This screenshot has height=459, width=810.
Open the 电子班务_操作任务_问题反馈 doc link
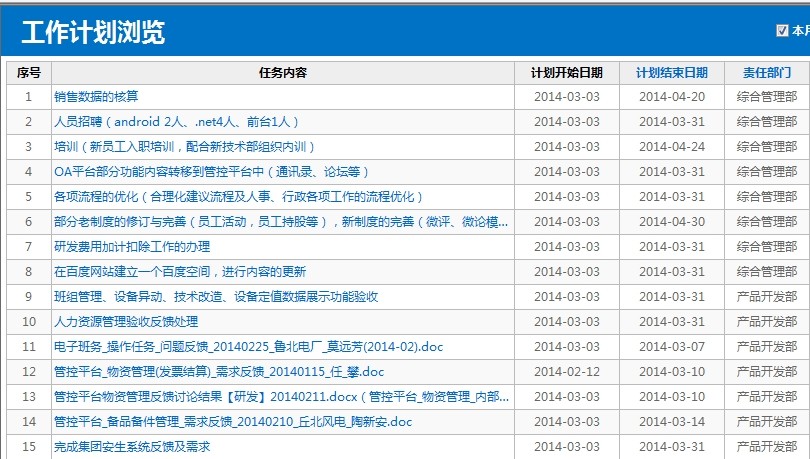(248, 347)
